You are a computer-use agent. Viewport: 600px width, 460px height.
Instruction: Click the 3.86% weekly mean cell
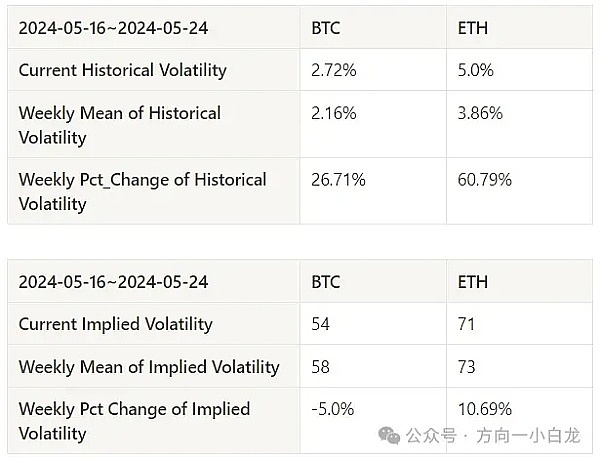(480, 113)
